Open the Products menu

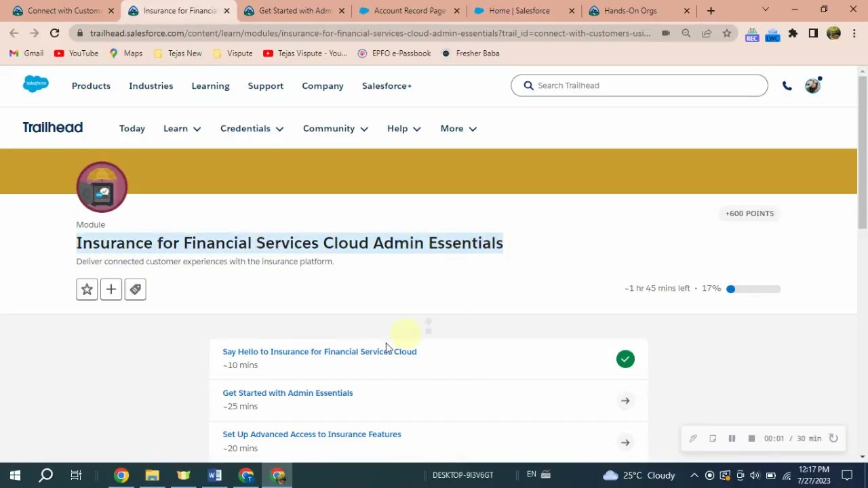(91, 86)
